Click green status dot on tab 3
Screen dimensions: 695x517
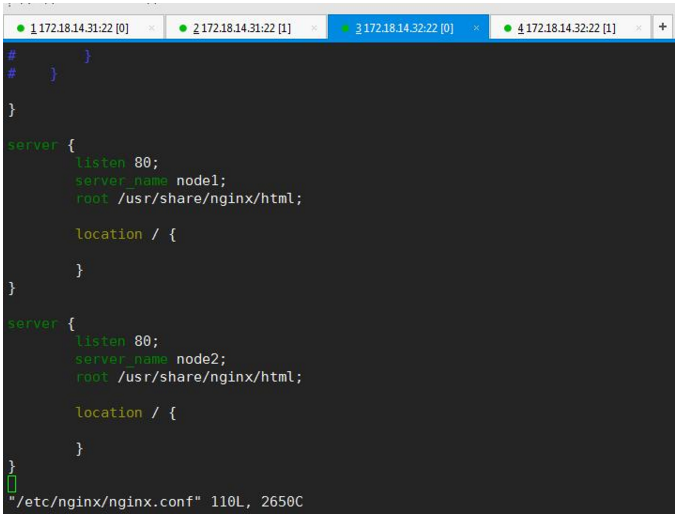tap(345, 28)
